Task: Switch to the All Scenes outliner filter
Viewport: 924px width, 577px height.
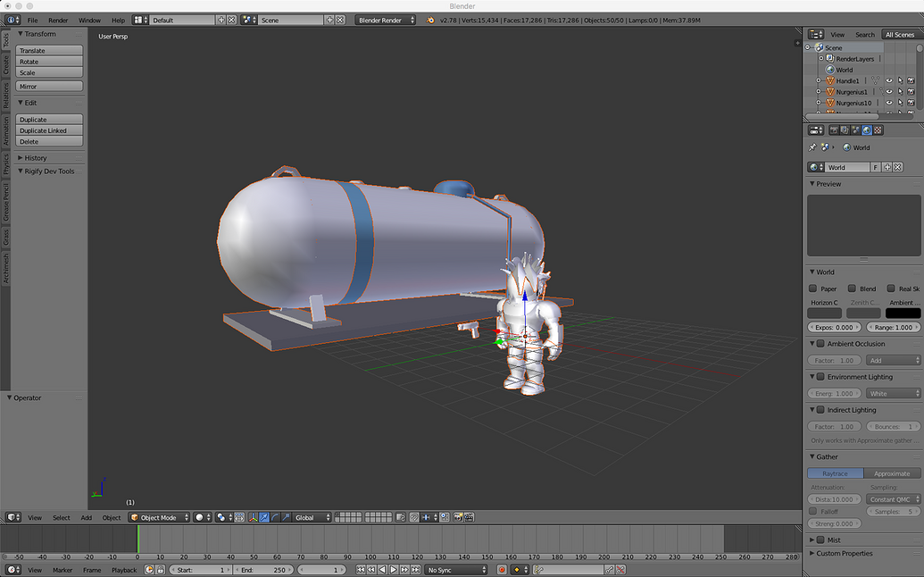Action: coord(899,34)
